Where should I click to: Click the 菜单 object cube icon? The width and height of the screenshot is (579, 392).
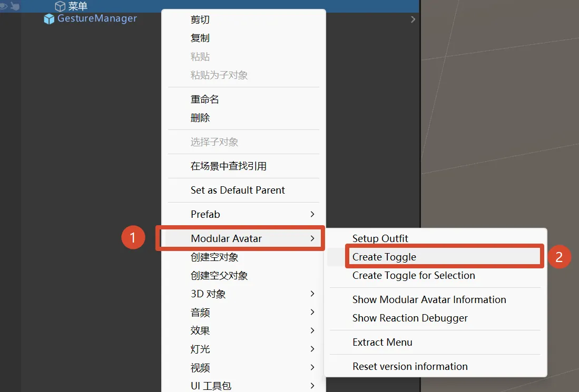pyautogui.click(x=60, y=6)
